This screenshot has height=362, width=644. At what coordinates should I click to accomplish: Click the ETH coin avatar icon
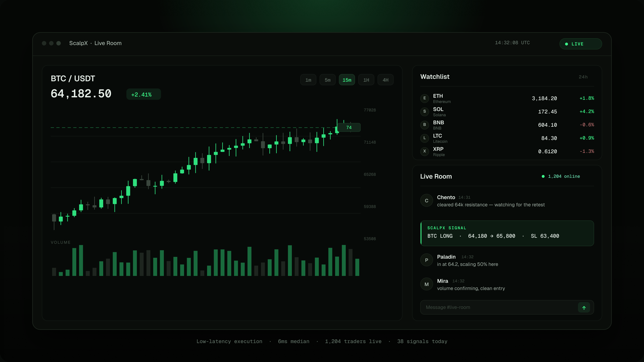click(424, 98)
